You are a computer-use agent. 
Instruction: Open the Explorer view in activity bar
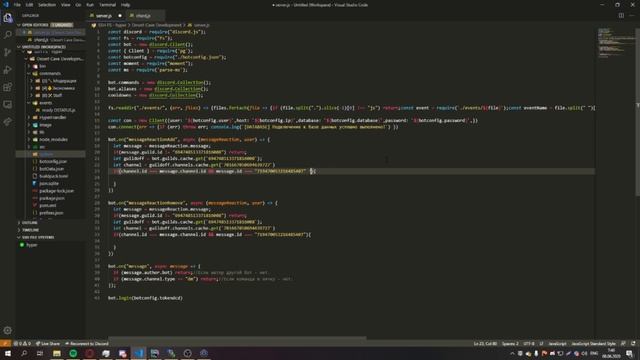point(7,18)
